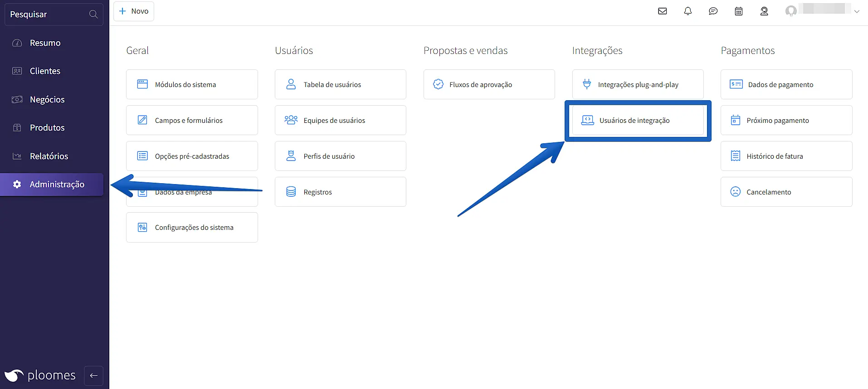Click the Próximo pagamento calendar icon
The width and height of the screenshot is (868, 389).
[x=736, y=120]
